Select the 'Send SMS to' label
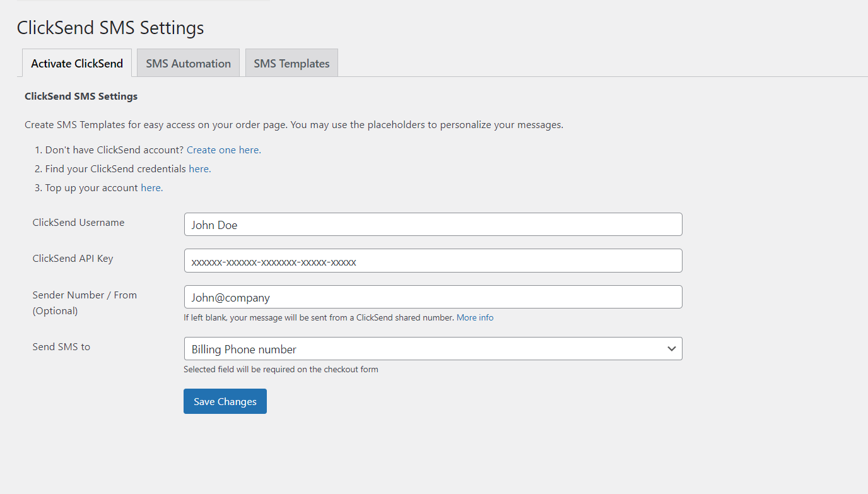Image resolution: width=868 pixels, height=494 pixels. tap(61, 347)
